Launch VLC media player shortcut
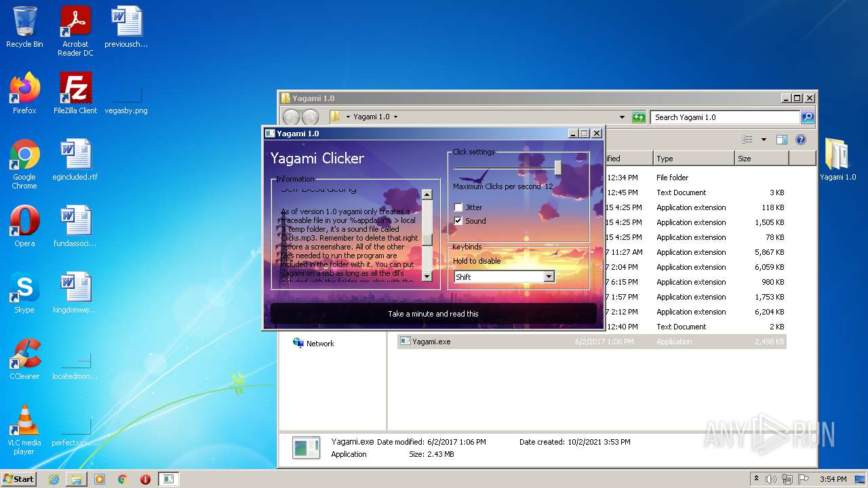The image size is (868, 488). [x=24, y=430]
